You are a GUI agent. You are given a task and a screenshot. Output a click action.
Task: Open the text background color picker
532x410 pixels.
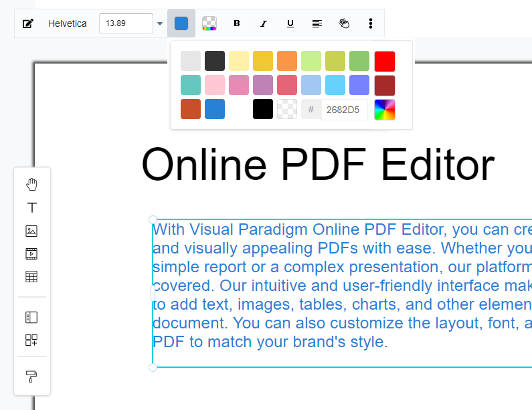(x=209, y=23)
